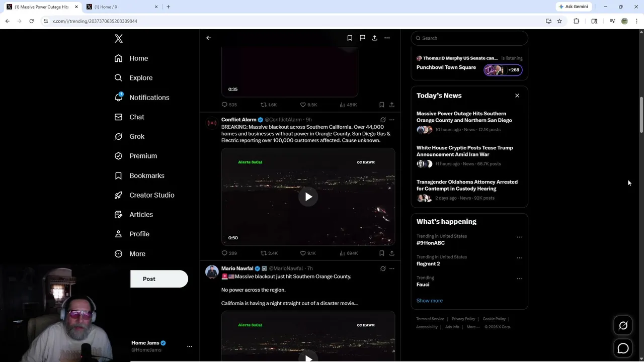Image resolution: width=644 pixels, height=362 pixels.
Task: Click Grok explain icon on Conflict Alarm post
Action: (x=383, y=120)
